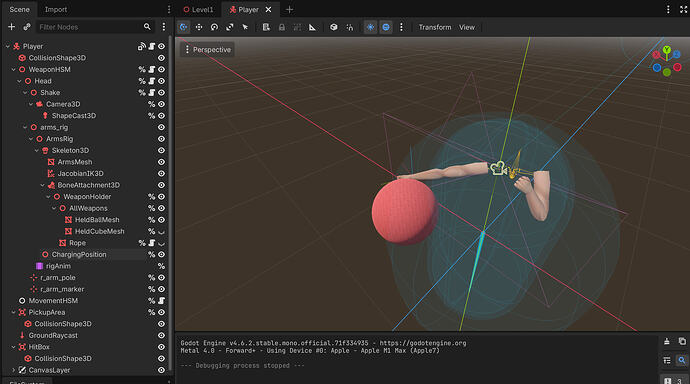Open the View menu in viewport toolbar

coord(467,27)
